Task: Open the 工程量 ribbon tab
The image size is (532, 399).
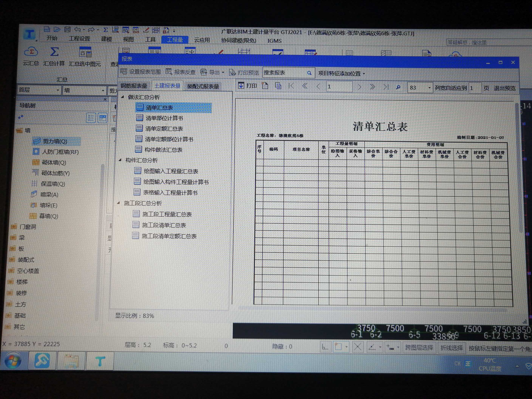Action: [x=175, y=39]
